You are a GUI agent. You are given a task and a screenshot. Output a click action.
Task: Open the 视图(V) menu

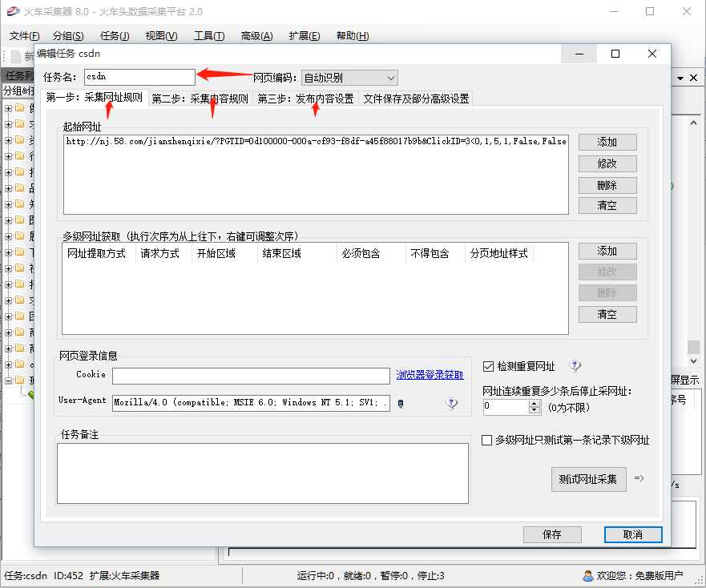click(x=161, y=35)
